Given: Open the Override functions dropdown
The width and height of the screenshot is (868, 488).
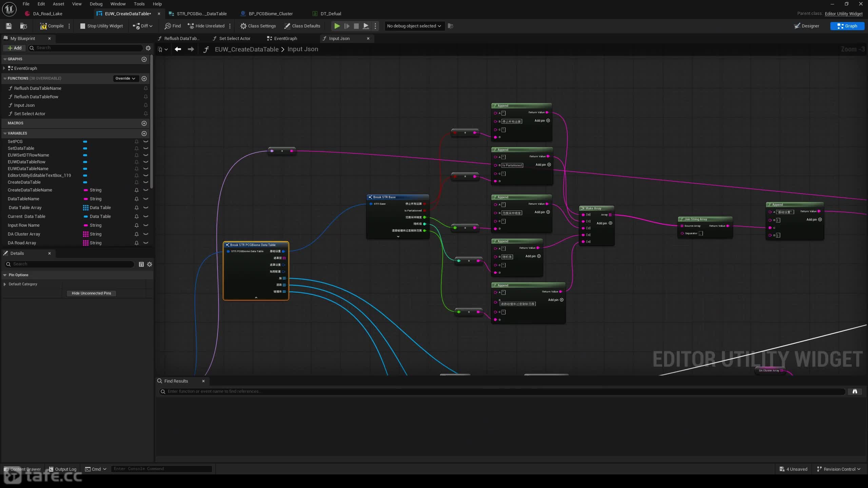Looking at the screenshot, I should 125,79.
